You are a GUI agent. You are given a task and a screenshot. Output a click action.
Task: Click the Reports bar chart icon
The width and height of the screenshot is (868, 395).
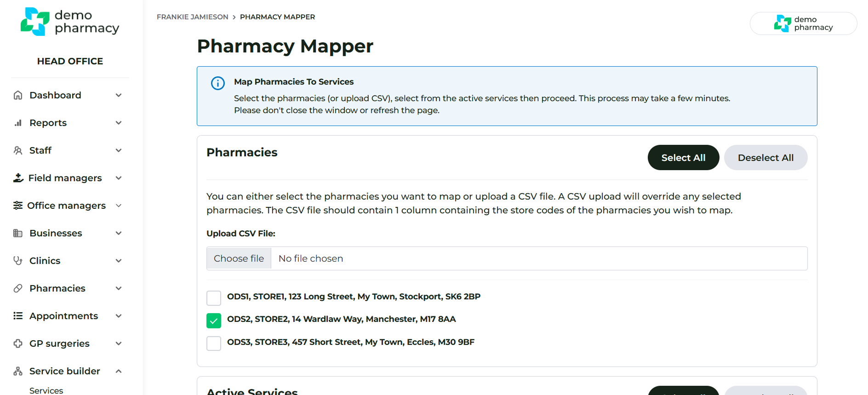[x=18, y=123]
